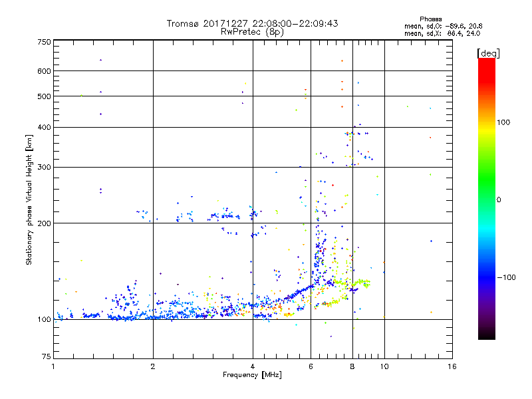Image resolution: width=532 pixels, height=399 pixels.
Task: Click the y-axis tick label "200"
Action: click(45, 223)
